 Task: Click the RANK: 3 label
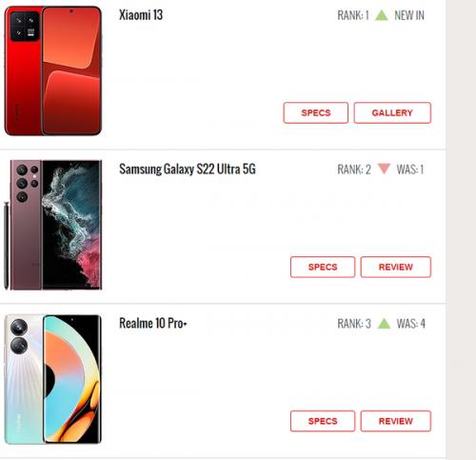(x=354, y=324)
